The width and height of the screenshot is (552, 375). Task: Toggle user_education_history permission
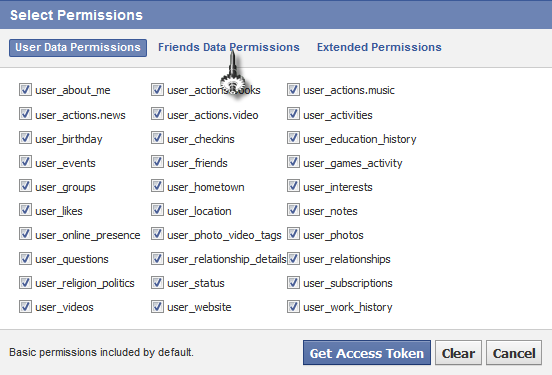coord(293,138)
